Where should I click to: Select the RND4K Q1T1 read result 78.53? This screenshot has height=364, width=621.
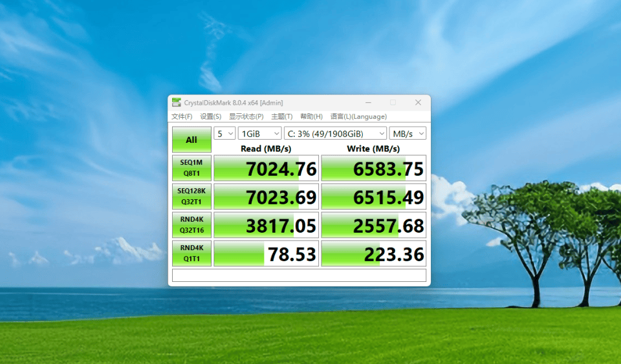266,253
